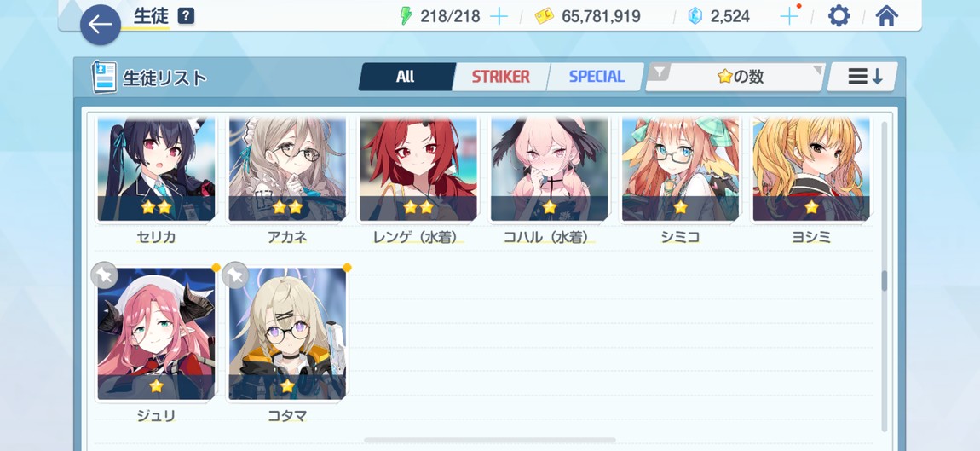This screenshot has width=980, height=451.
Task: Open セリカ student portrait
Action: [x=156, y=169]
